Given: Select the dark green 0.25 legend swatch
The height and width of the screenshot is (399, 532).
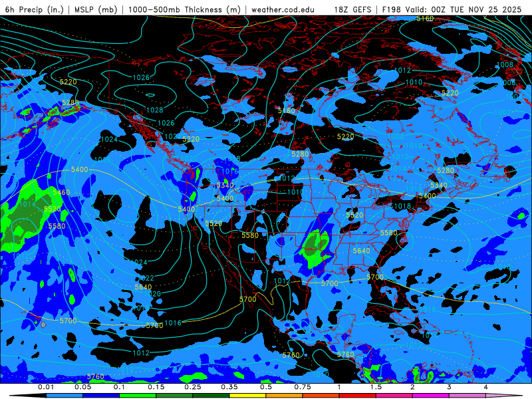Looking at the screenshot, I should tap(211, 396).
